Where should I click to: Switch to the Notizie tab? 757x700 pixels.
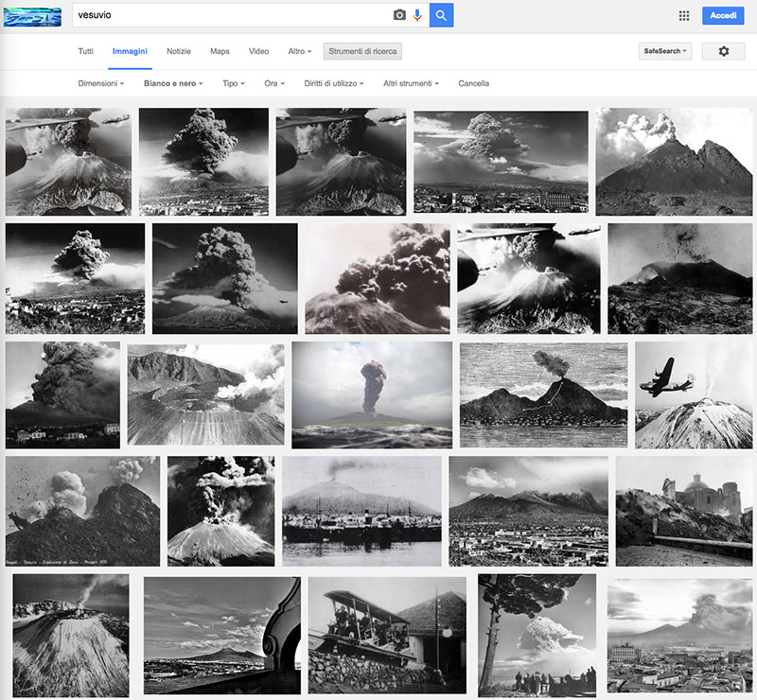pyautogui.click(x=179, y=51)
